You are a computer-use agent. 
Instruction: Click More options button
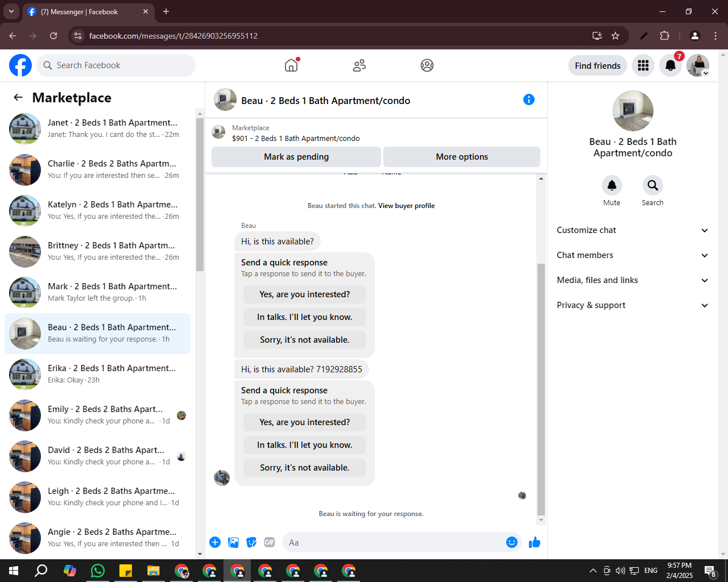pos(462,157)
